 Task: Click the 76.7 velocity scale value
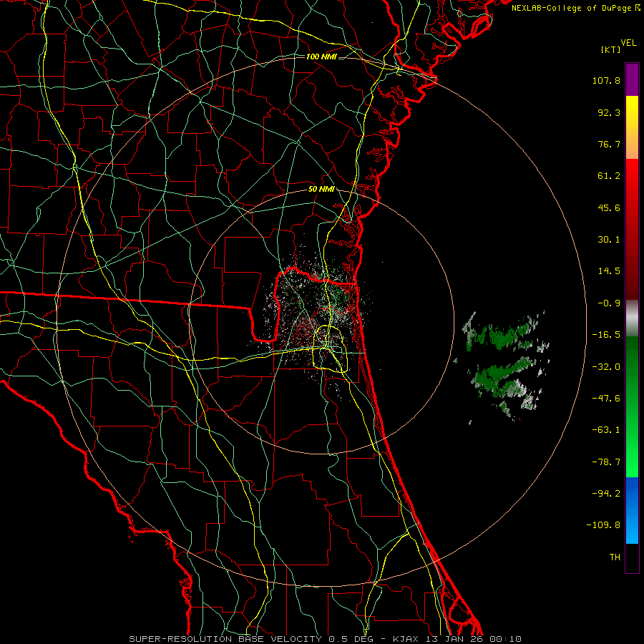[609, 144]
